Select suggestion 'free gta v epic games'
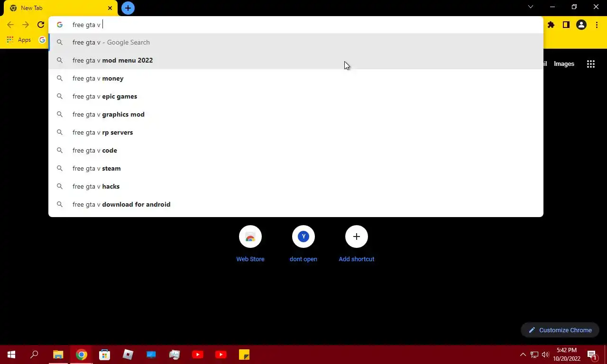Screen dimensions: 607x364 click(x=296, y=96)
